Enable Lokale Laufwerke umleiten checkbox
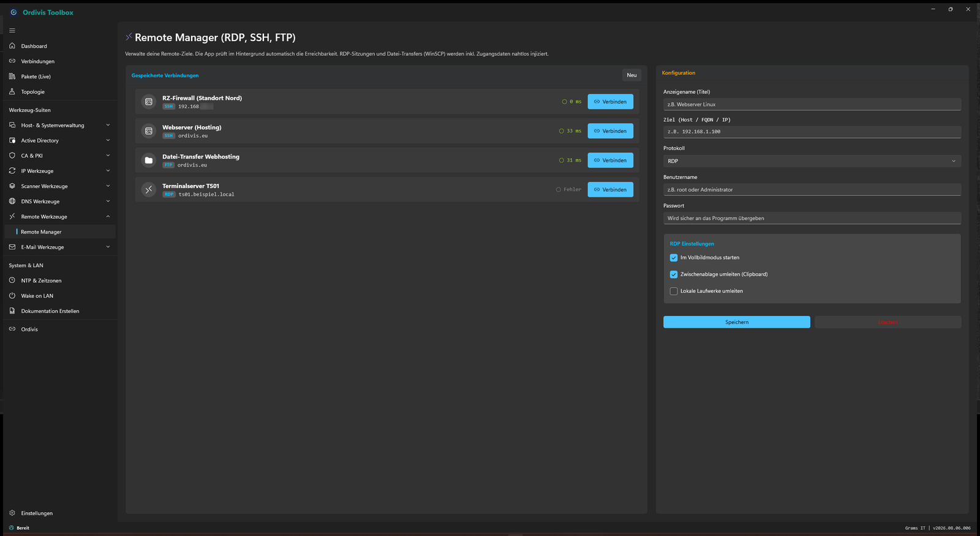The width and height of the screenshot is (980, 536). pyautogui.click(x=674, y=291)
